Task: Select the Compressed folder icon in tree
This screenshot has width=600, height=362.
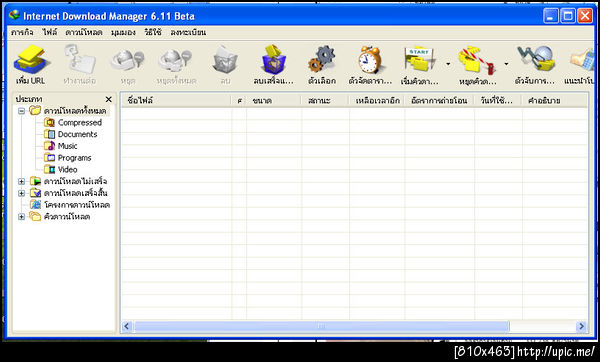Action: pos(49,122)
